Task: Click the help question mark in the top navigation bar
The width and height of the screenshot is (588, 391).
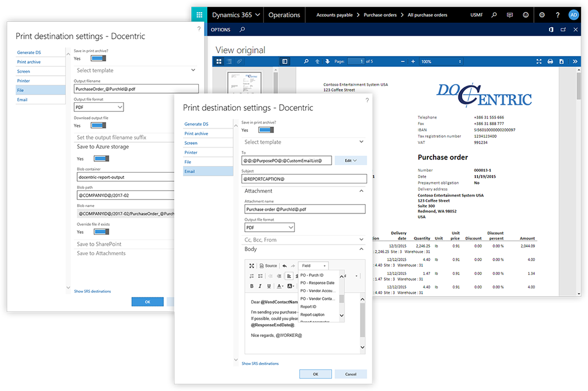Action: [558, 15]
